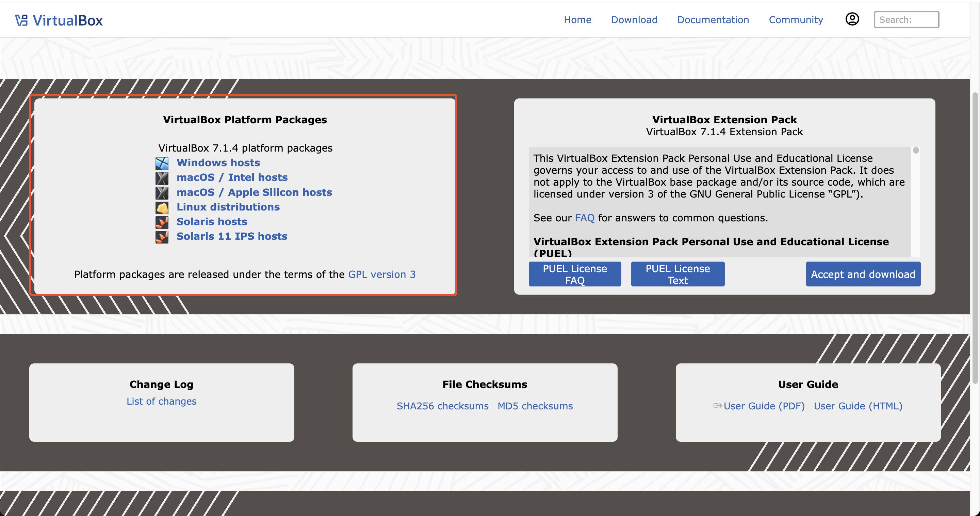This screenshot has height=516, width=980.
Task: Click the VirtualBox logo icon
Action: (x=21, y=20)
